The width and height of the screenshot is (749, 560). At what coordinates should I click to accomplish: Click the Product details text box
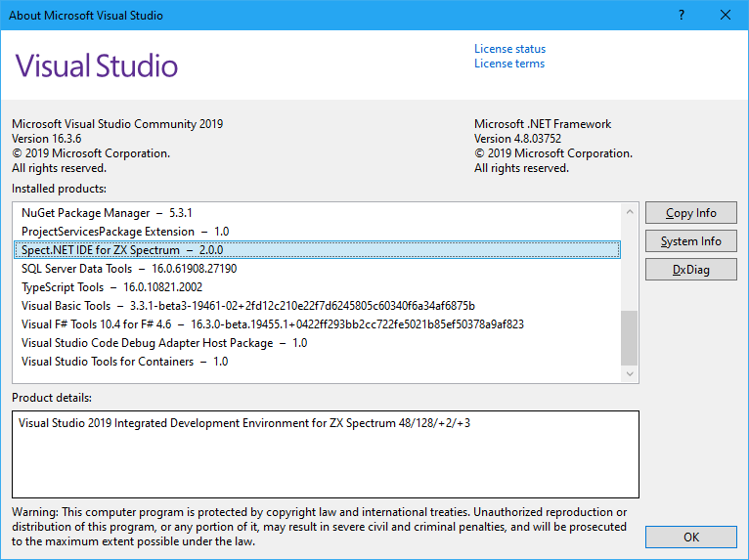coord(326,454)
